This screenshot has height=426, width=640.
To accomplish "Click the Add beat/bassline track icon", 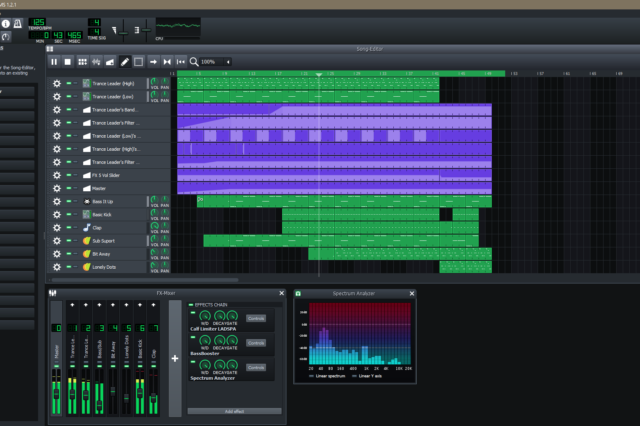I will [83, 61].
